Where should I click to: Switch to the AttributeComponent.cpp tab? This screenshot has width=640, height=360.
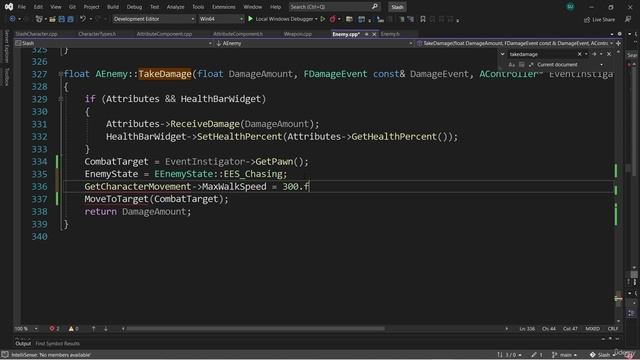click(164, 34)
